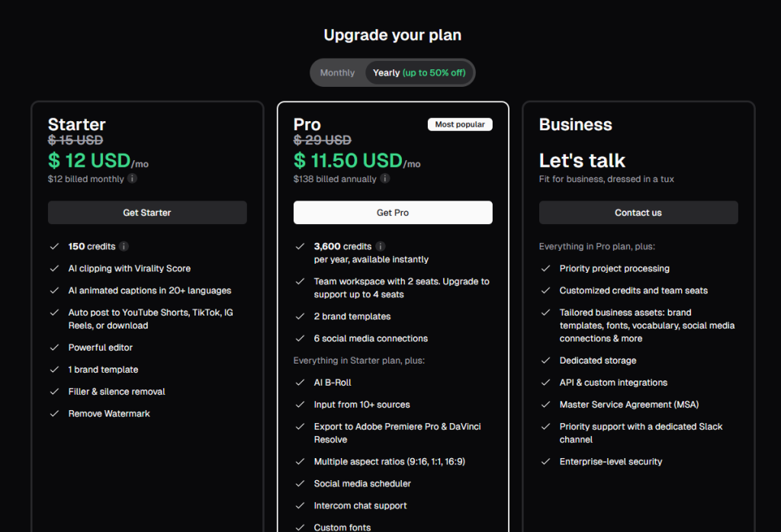Select the Business plan heading
The height and width of the screenshot is (532, 781).
[x=576, y=124]
